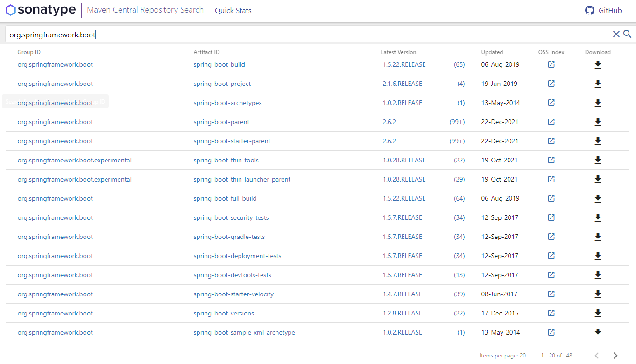Image resolution: width=636 pixels, height=364 pixels.
Task: Open OSS Index for spring-boot-project
Action: point(551,84)
